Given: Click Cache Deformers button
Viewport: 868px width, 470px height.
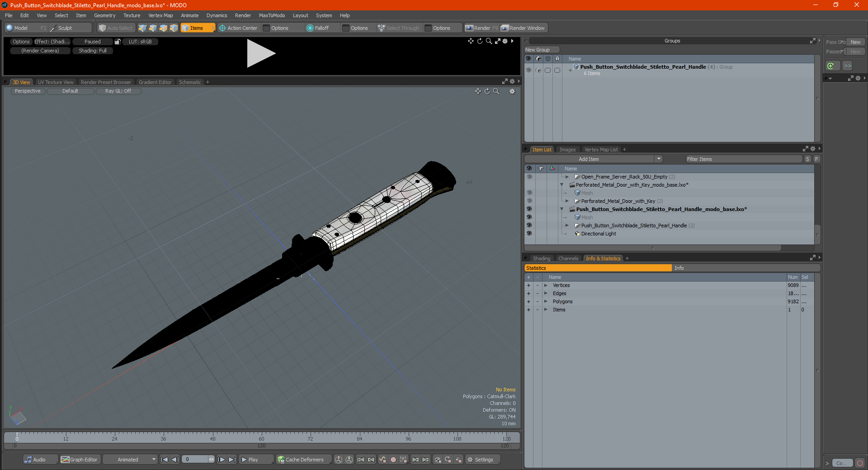Looking at the screenshot, I should (x=303, y=460).
